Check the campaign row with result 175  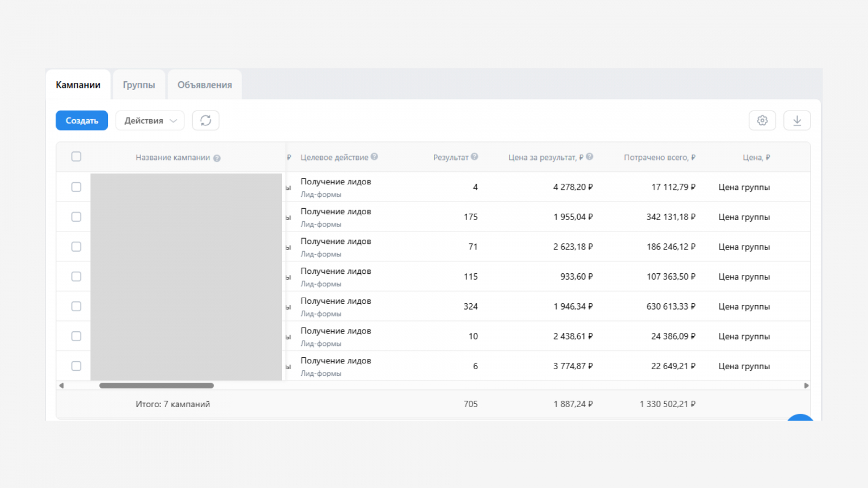click(x=76, y=217)
